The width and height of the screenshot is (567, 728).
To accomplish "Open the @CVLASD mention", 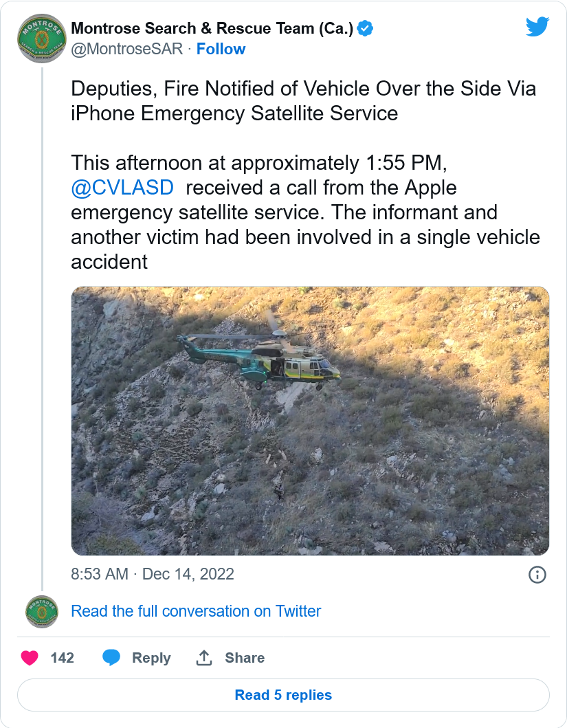I will [x=122, y=188].
